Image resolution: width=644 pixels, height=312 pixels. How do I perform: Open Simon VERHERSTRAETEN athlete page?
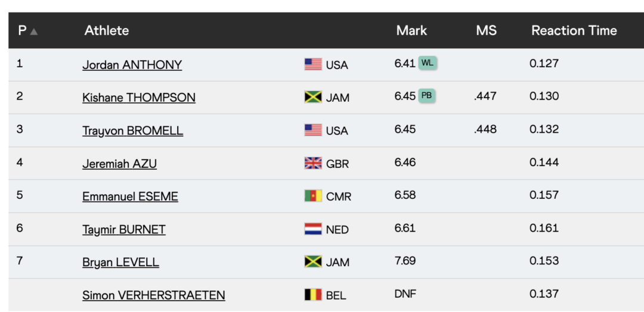click(x=153, y=295)
